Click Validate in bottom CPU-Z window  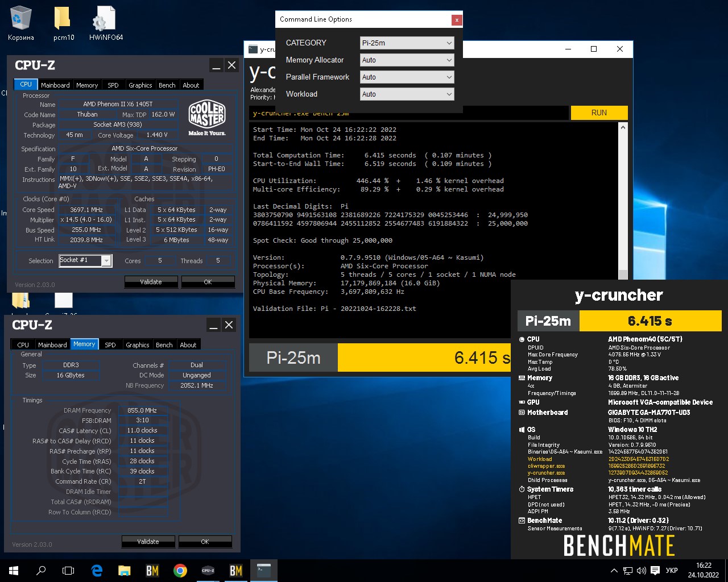point(148,542)
